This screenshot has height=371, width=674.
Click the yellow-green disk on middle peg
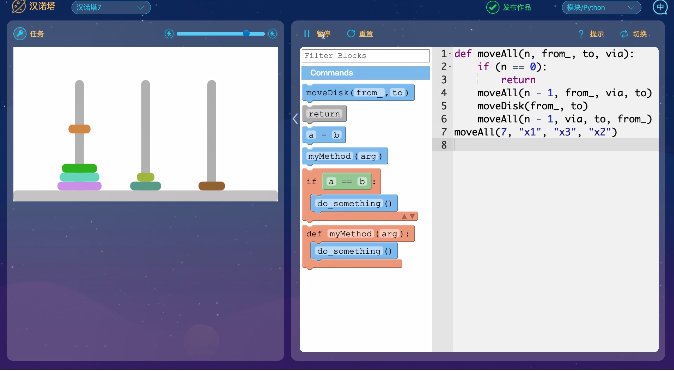tap(146, 177)
